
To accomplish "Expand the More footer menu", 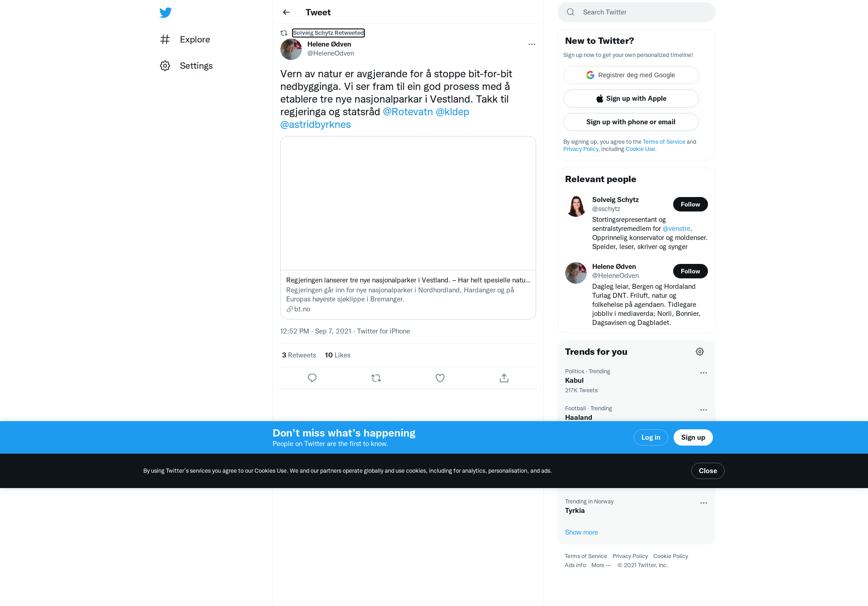I will click(601, 565).
